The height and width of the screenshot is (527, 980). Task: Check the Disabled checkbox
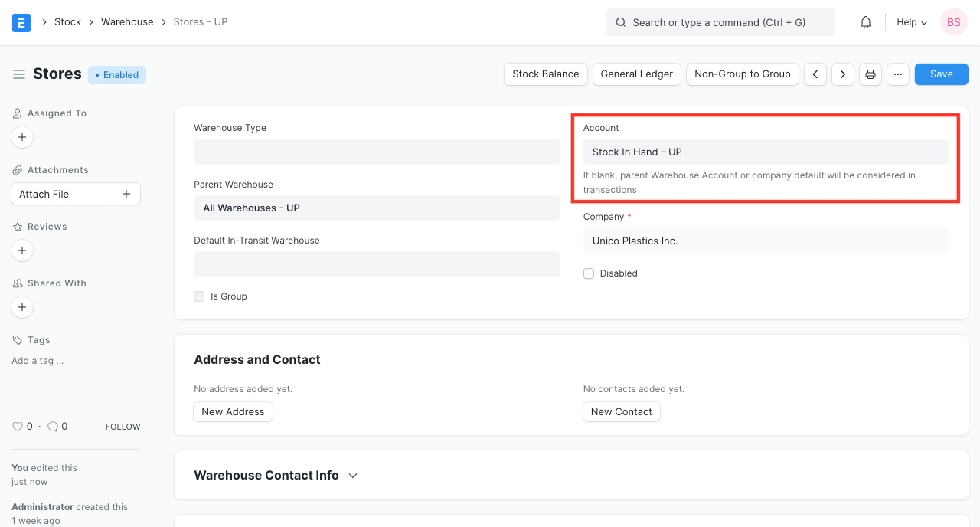pos(589,273)
